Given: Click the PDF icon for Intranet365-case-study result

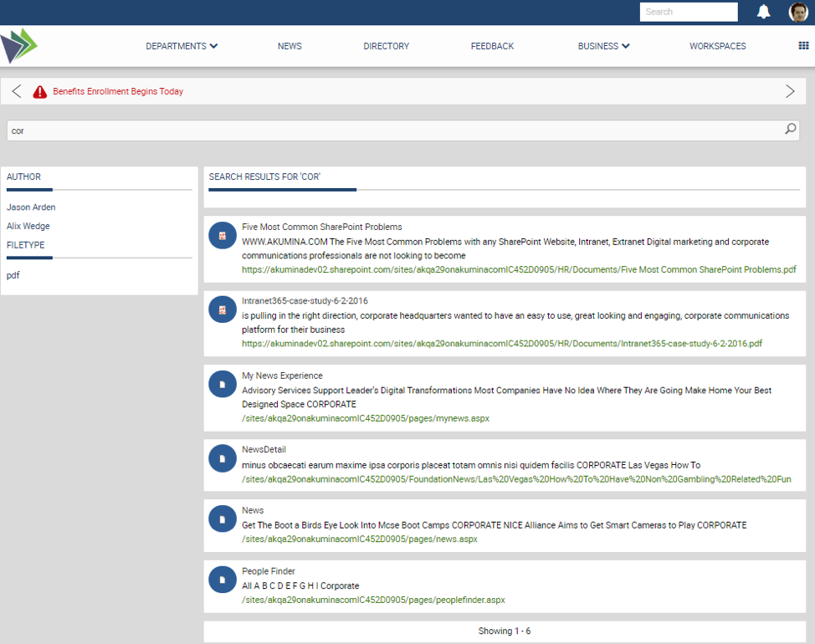Looking at the screenshot, I should point(223,310).
